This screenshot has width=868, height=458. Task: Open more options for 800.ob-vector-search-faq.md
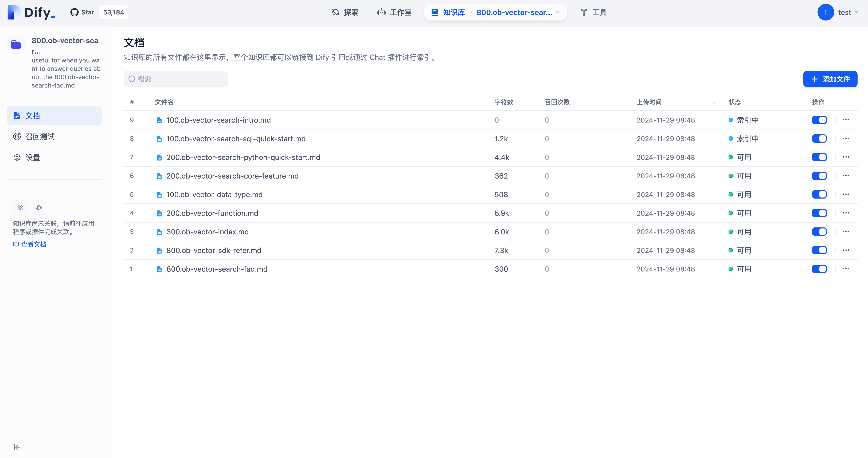point(846,269)
